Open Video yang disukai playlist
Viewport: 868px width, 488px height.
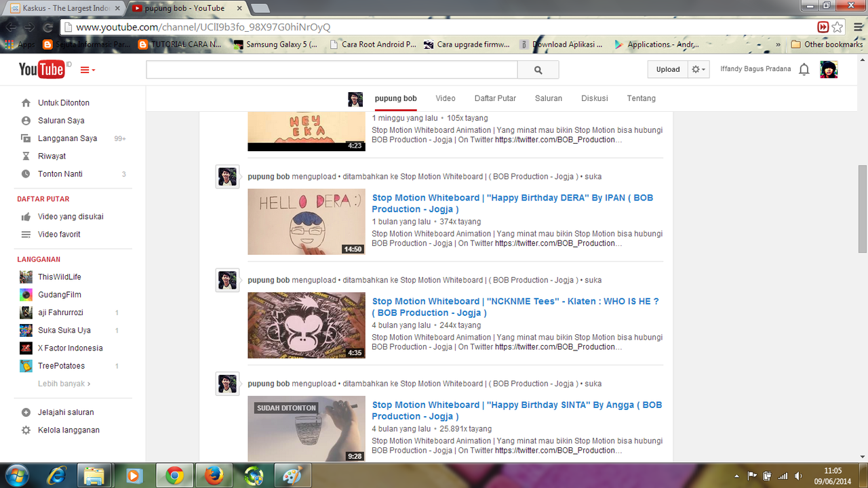pos(71,217)
